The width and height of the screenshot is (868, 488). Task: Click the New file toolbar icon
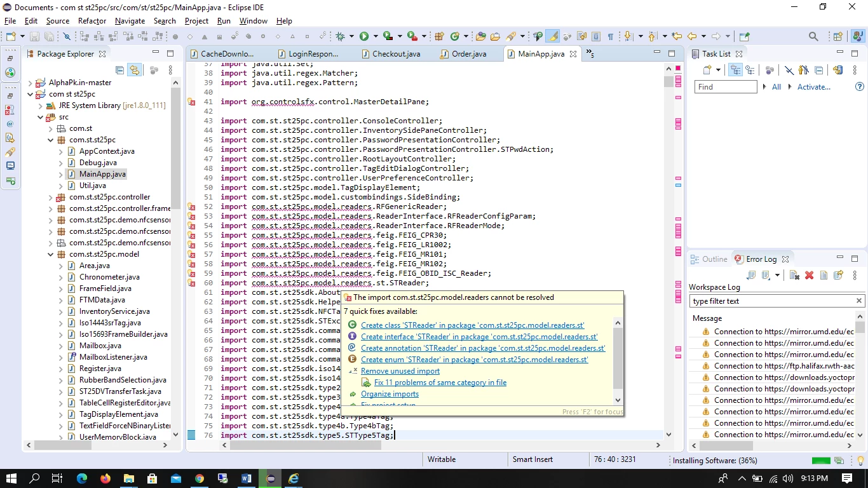point(10,36)
